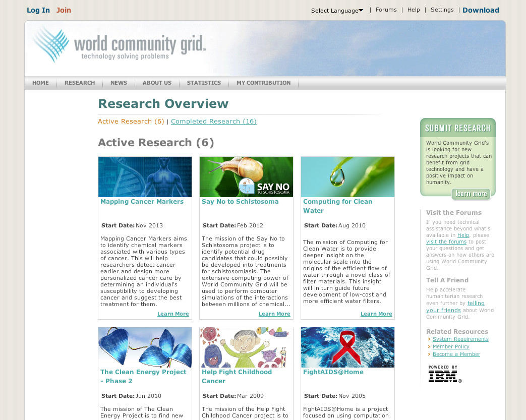This screenshot has height=420, width=526.
Task: Click the Visit the Forums heading
Action: click(x=453, y=213)
